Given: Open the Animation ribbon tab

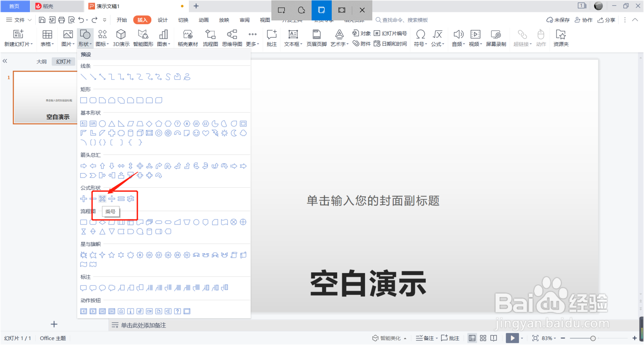Looking at the screenshot, I should [204, 20].
